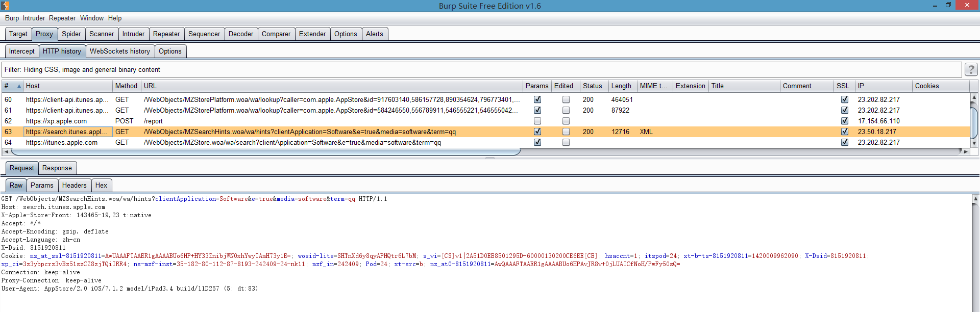Toggle SSL checkbox for row 62

tap(845, 121)
